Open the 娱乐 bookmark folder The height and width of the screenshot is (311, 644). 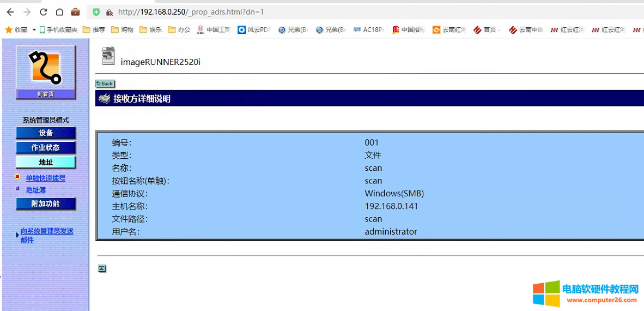coord(150,29)
